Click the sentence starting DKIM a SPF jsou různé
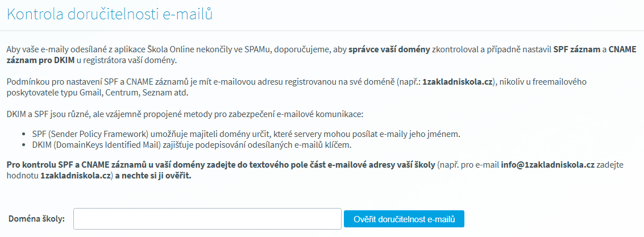Image resolution: width=644 pixels, height=237 pixels. (x=185, y=113)
